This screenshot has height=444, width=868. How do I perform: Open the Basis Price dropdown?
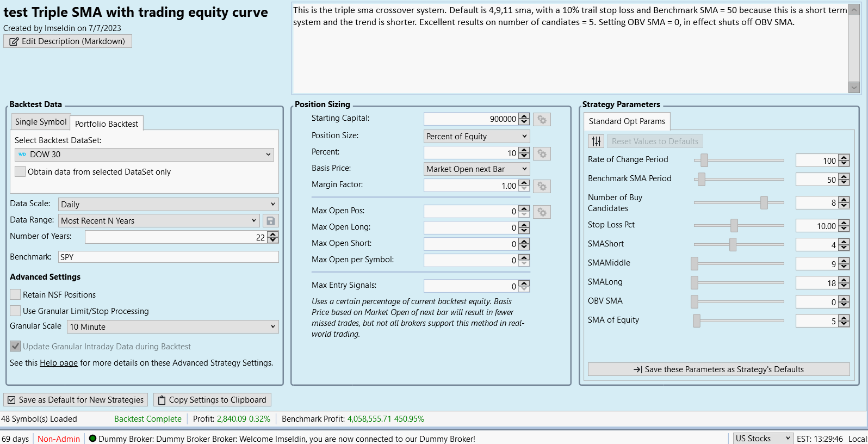coord(476,169)
